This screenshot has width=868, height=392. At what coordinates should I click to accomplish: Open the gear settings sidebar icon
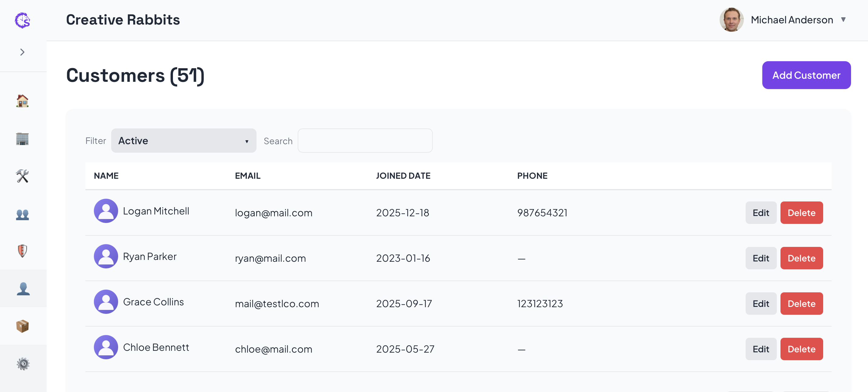(23, 364)
